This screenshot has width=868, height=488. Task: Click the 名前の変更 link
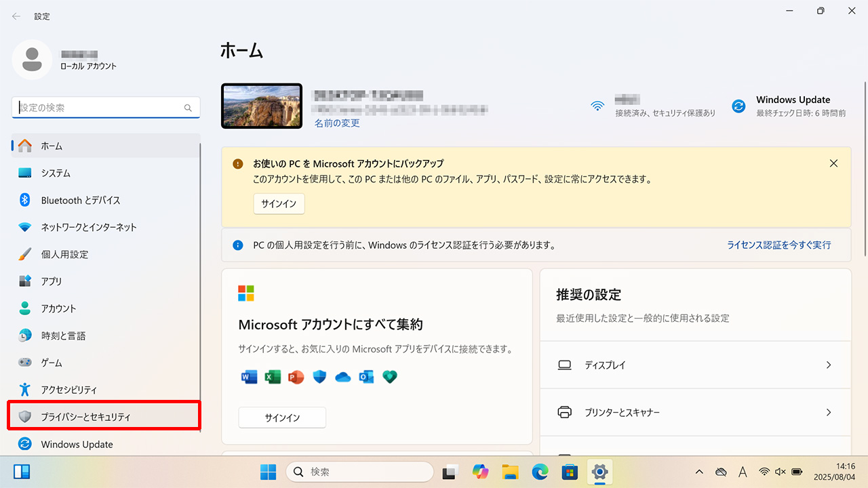337,123
